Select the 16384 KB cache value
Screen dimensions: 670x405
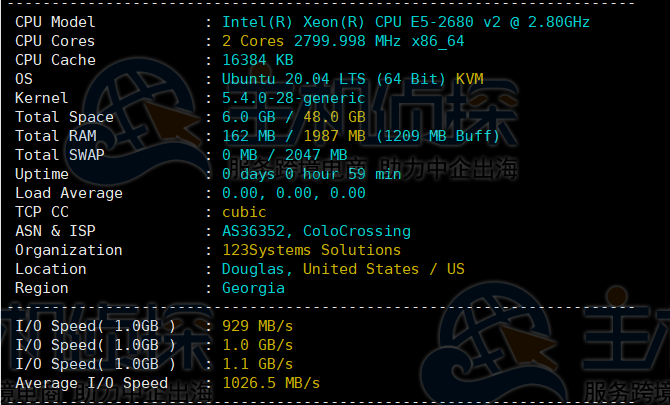(x=258, y=60)
